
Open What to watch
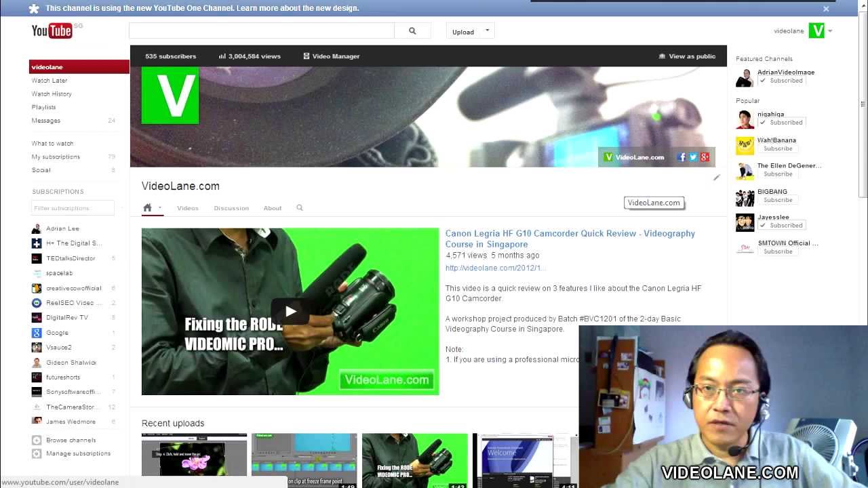[52, 144]
